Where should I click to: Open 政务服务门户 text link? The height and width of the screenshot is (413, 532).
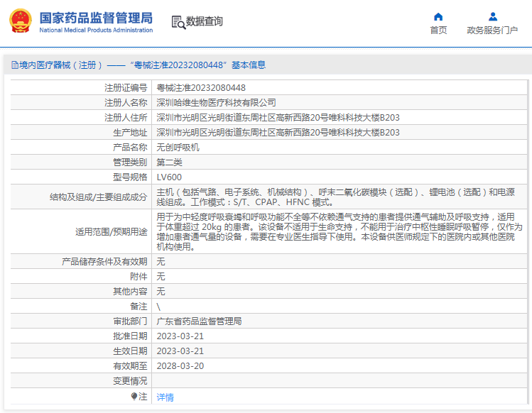(492, 31)
